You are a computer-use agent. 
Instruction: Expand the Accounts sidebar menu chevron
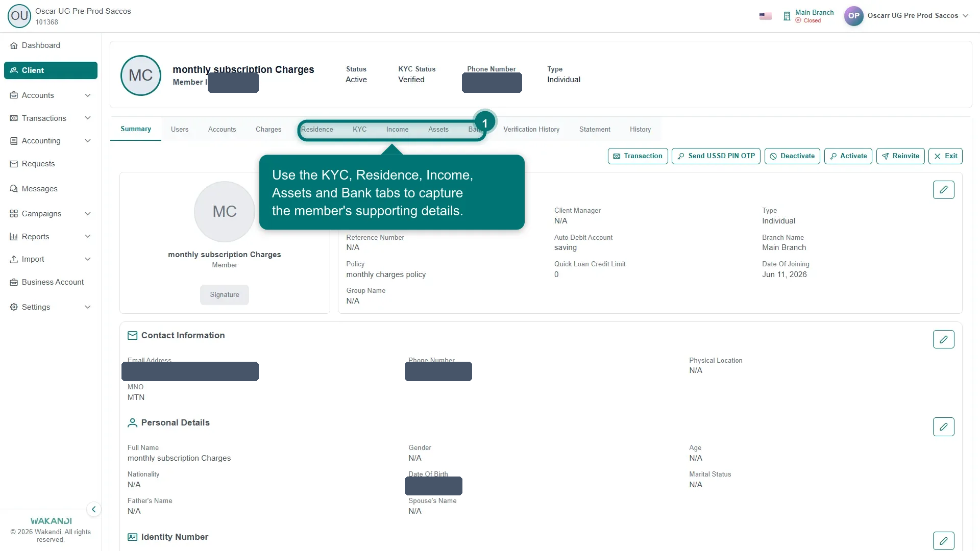(88, 95)
